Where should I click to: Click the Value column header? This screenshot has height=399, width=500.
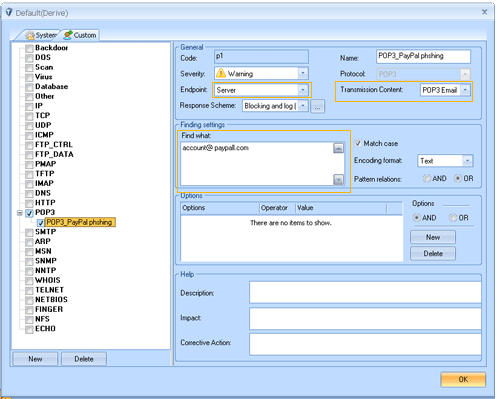341,208
